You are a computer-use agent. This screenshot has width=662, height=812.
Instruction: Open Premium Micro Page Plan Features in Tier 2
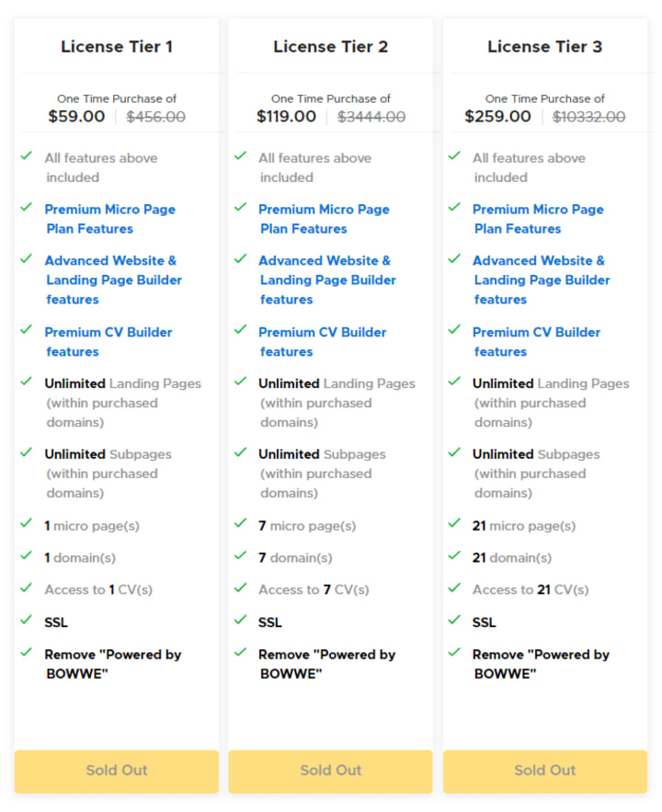click(324, 219)
